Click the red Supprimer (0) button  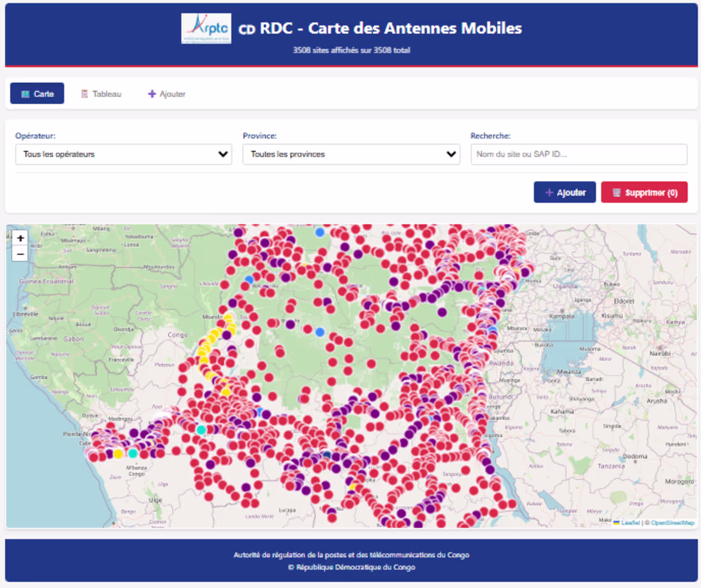pyautogui.click(x=644, y=192)
